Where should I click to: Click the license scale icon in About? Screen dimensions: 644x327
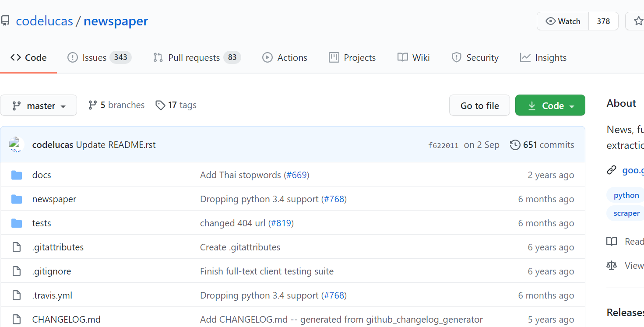pyautogui.click(x=612, y=265)
